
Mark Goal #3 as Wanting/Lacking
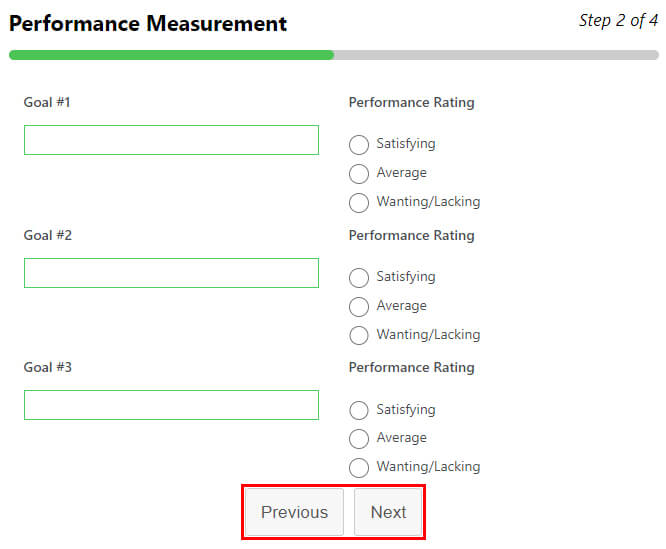pos(359,468)
